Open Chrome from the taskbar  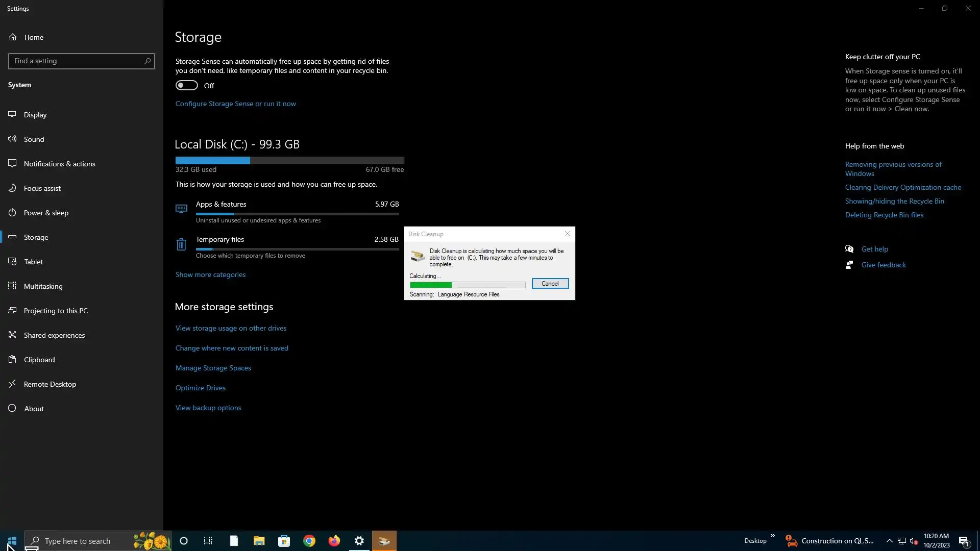(x=309, y=541)
